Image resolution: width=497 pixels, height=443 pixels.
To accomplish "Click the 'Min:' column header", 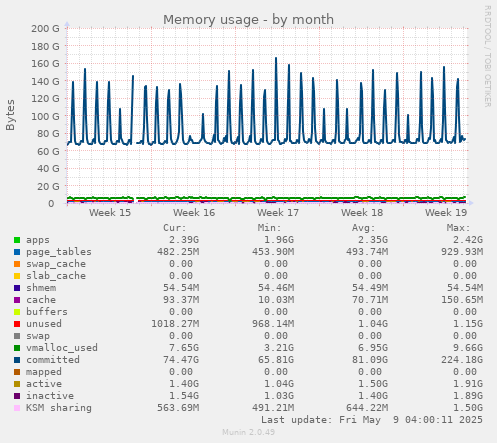I will 270,228.
